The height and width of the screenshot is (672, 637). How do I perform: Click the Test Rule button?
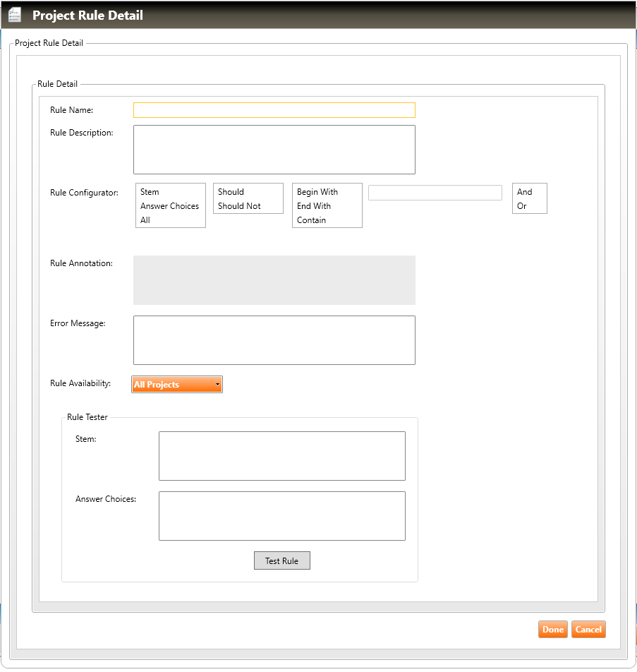[281, 561]
